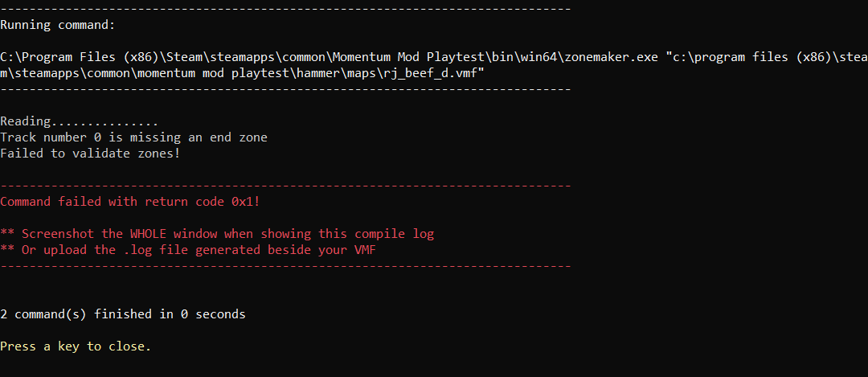Click the red "Command failed" line

pyautogui.click(x=129, y=202)
